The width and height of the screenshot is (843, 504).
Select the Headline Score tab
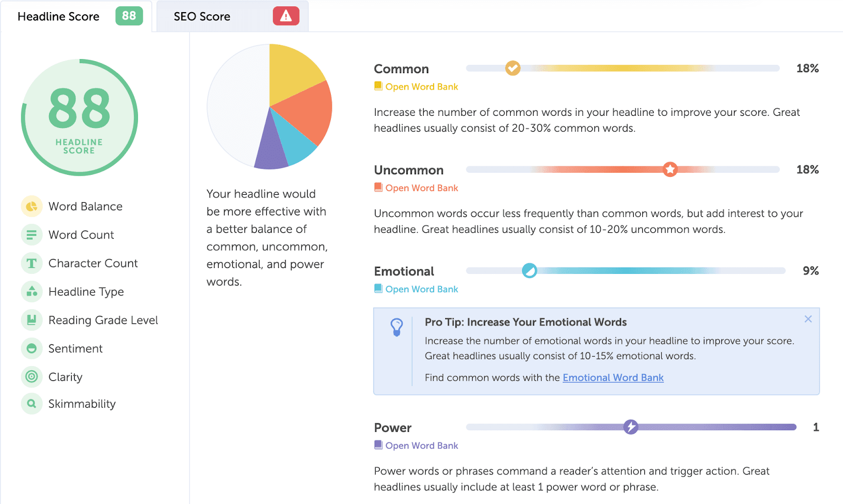[x=58, y=16]
